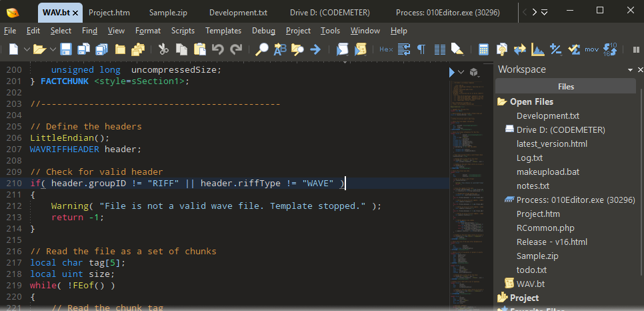The image size is (644, 311).
Task: Toggle Hex edit mode
Action: (x=386, y=49)
